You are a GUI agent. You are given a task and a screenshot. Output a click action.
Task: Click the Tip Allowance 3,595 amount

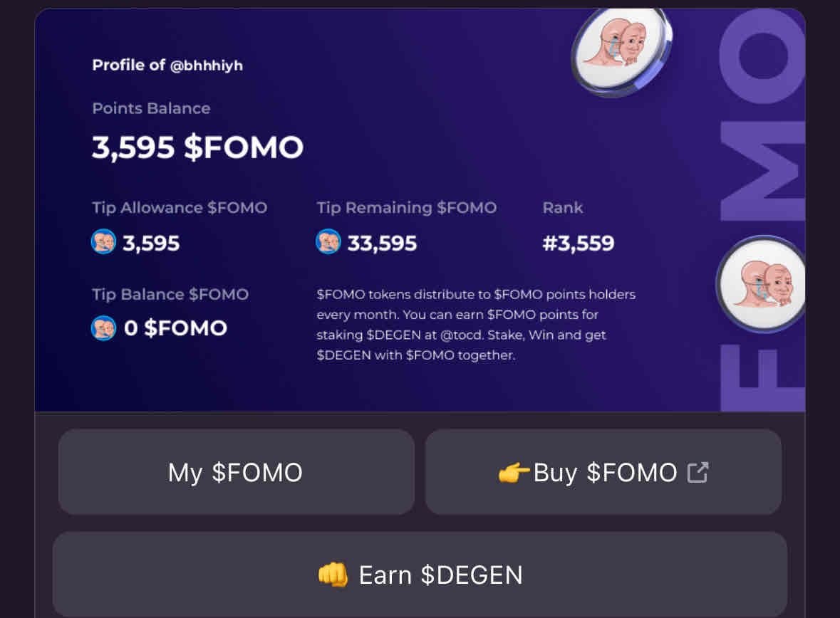(x=151, y=243)
